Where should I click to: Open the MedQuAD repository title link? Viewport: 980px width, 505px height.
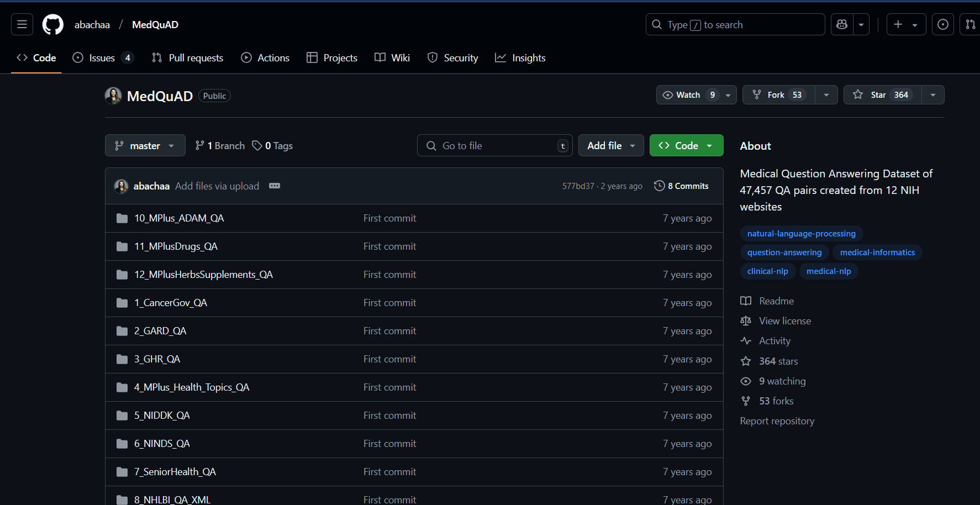click(x=160, y=96)
